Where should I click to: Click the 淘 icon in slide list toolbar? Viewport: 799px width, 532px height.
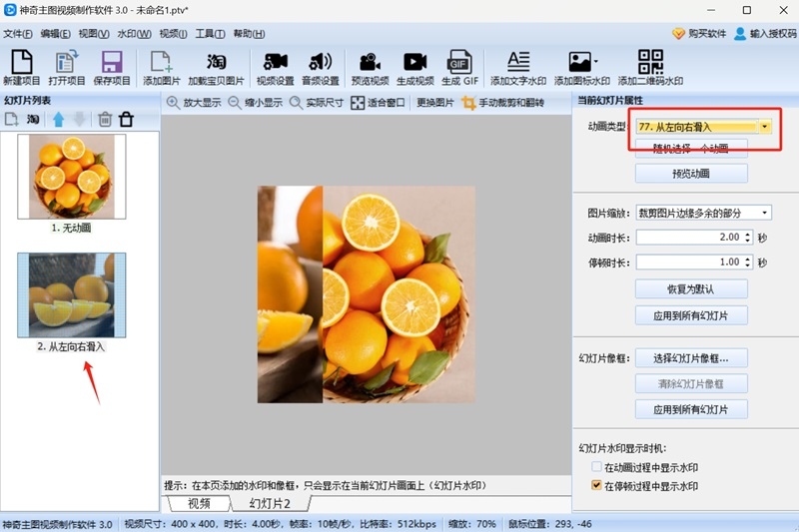coord(33,120)
